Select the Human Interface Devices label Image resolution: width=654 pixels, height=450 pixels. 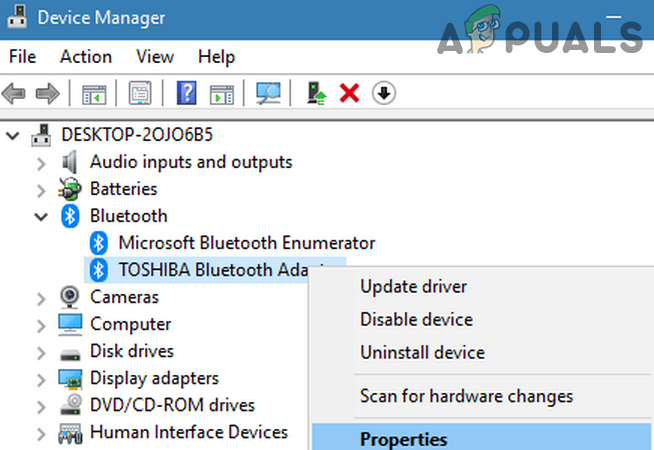click(x=189, y=432)
